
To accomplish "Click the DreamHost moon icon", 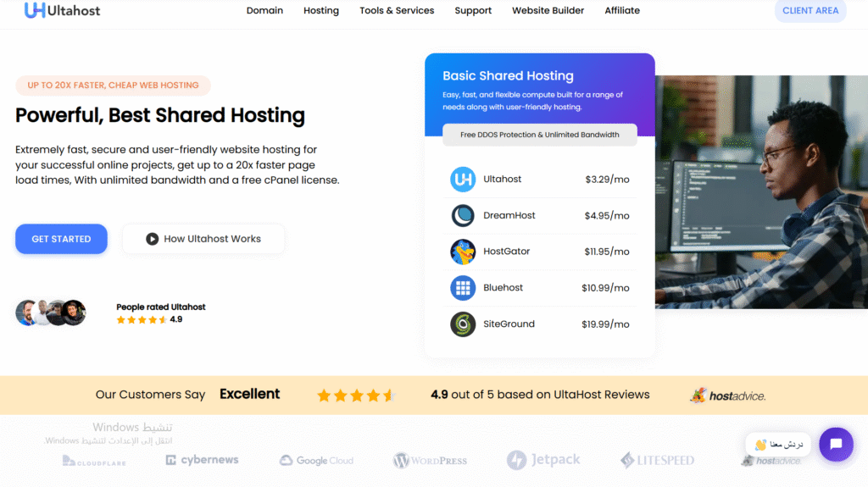I will point(463,216).
